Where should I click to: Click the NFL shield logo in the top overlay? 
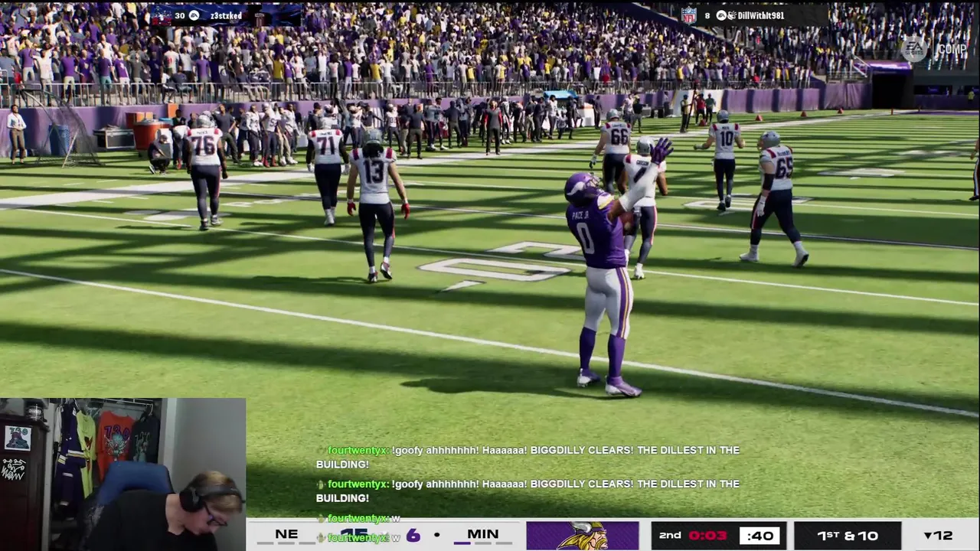coord(689,15)
